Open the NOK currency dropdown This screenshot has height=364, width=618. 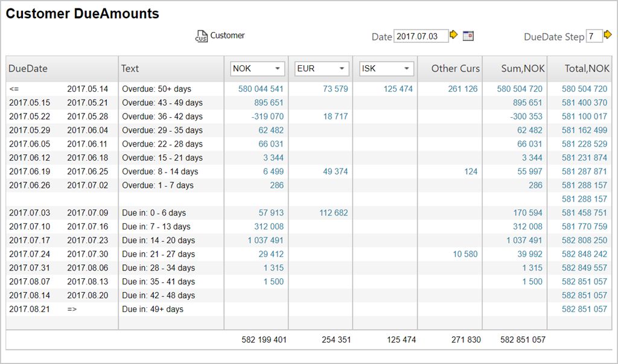[258, 69]
